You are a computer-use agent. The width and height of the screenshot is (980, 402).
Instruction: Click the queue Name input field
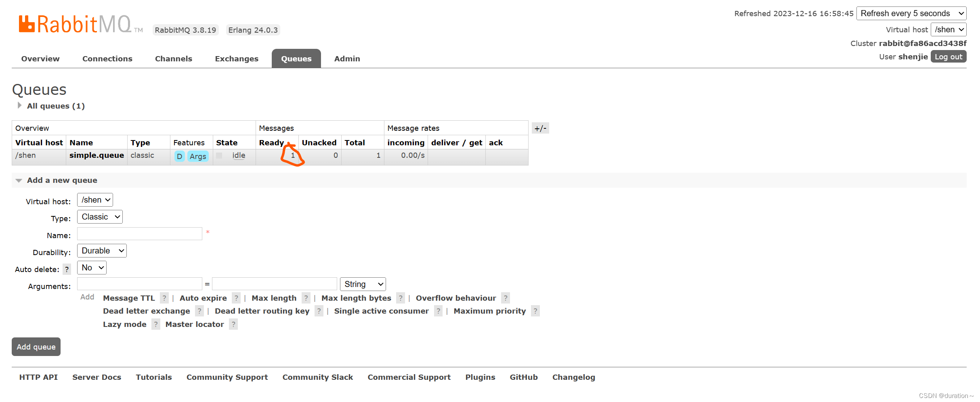pos(139,234)
